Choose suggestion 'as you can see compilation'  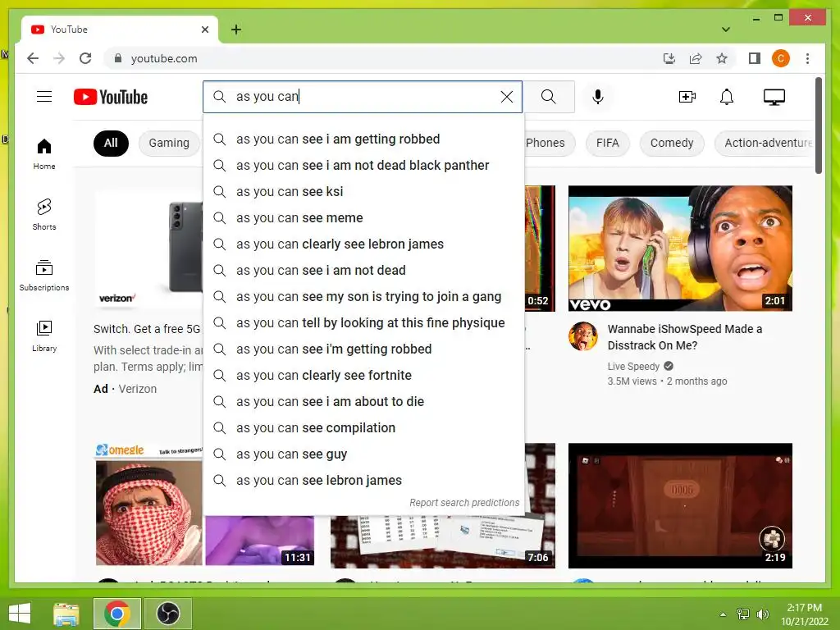[x=363, y=428]
